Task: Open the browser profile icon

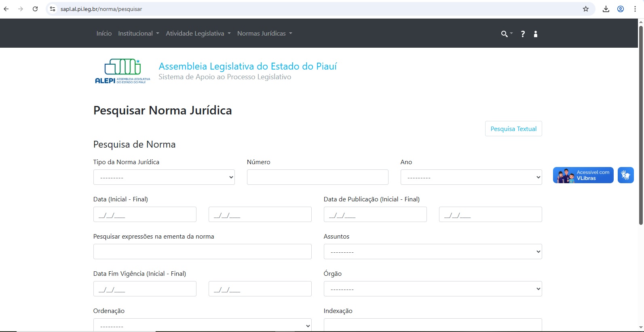Action: click(620, 9)
